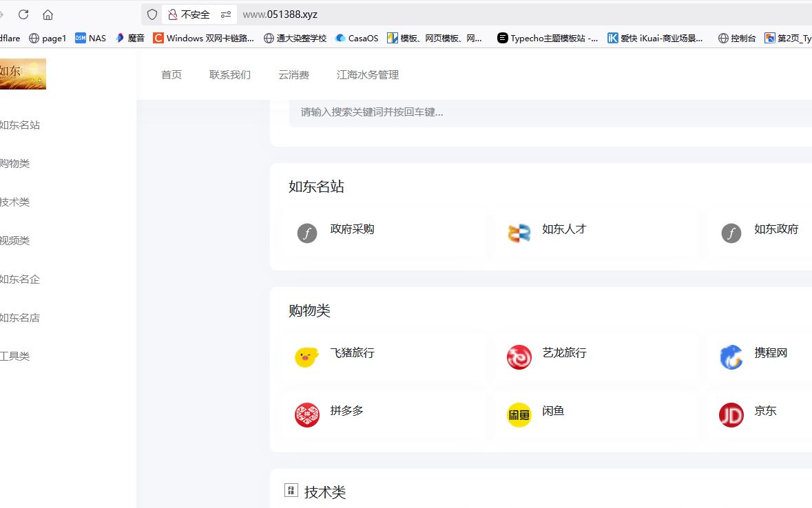The width and height of the screenshot is (812, 508).
Task: Open the page1 bookmark
Action: click(48, 39)
